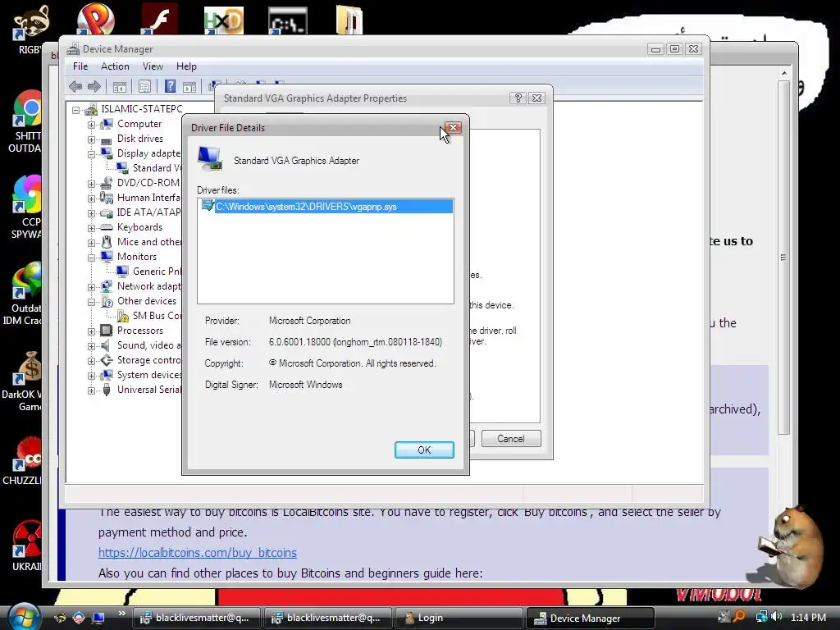The image size is (840, 630).
Task: Open the UKRAI radiation symbol desktop shortcut
Action: tap(27, 540)
